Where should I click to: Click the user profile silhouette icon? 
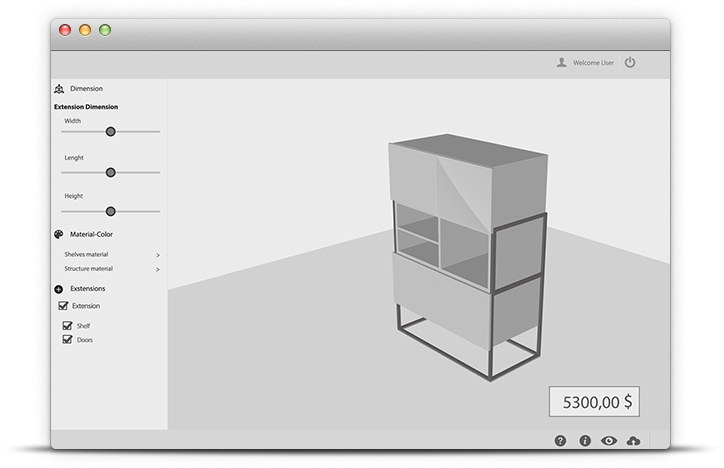pos(561,62)
